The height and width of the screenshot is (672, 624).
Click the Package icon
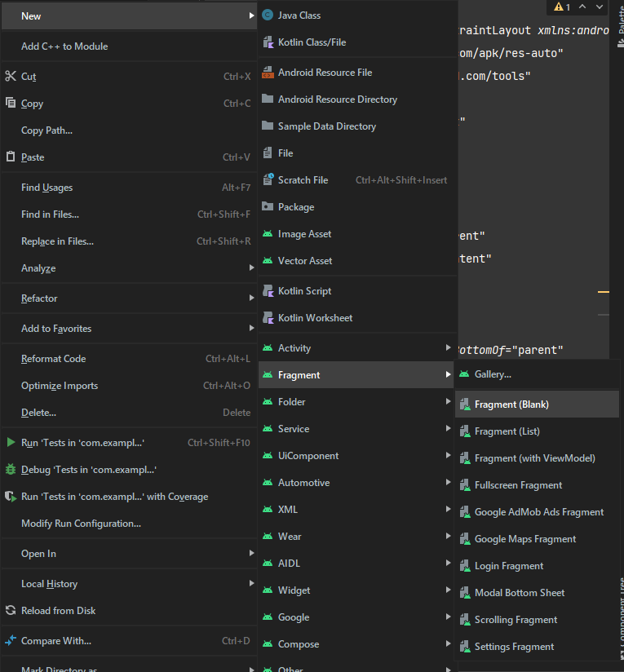268,206
